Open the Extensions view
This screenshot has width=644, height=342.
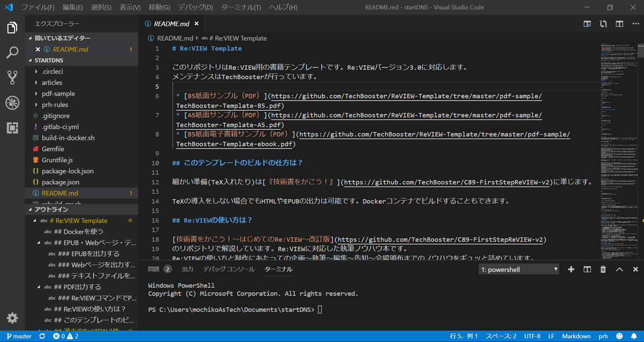coord(12,128)
